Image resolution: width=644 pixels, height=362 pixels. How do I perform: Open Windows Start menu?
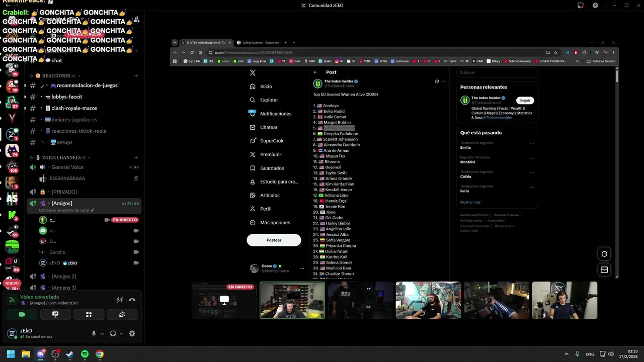pyautogui.click(x=11, y=354)
